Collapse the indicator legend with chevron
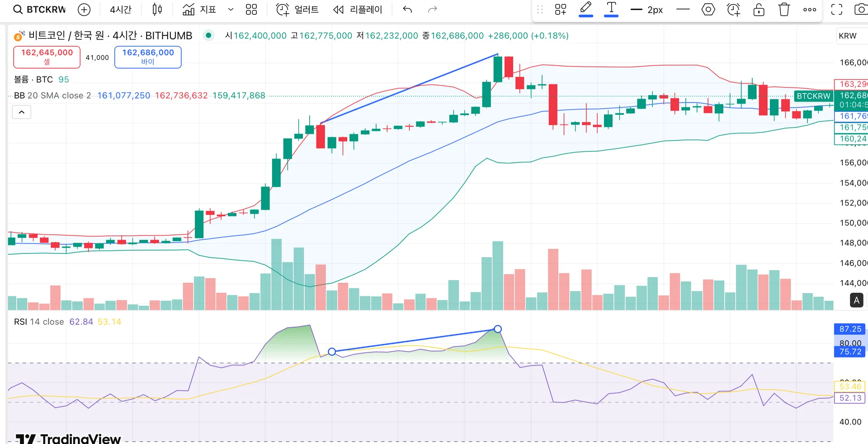Viewport: 868px width, 444px height. point(21,112)
